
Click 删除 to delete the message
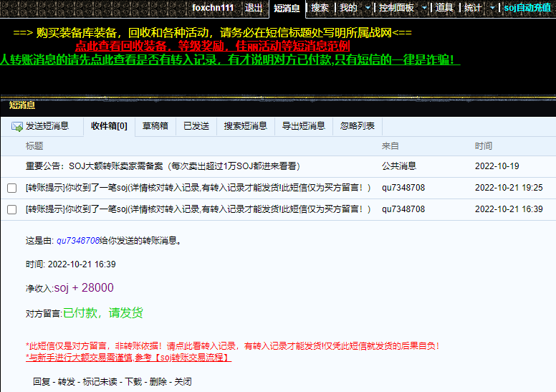point(159,382)
